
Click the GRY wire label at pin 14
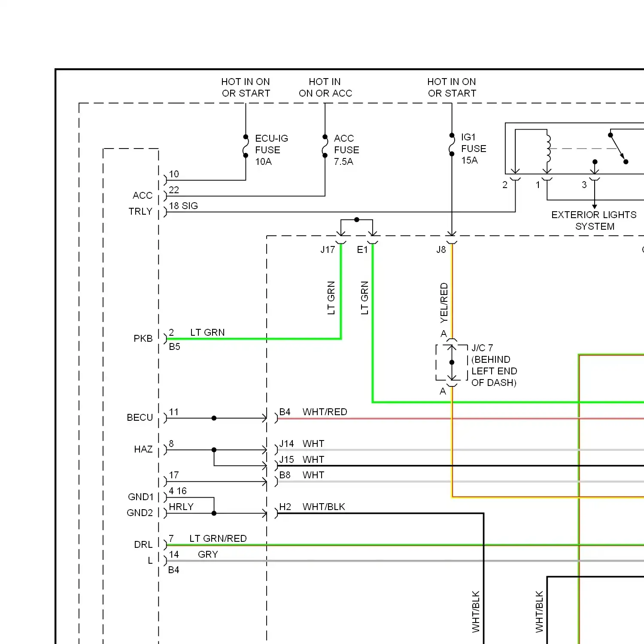[x=208, y=554]
